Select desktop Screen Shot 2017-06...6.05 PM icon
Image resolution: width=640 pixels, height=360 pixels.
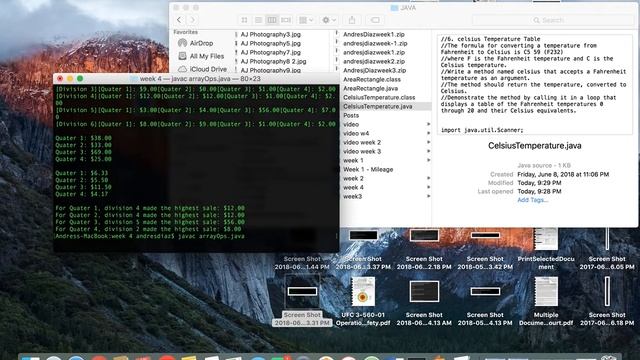[x=607, y=239]
